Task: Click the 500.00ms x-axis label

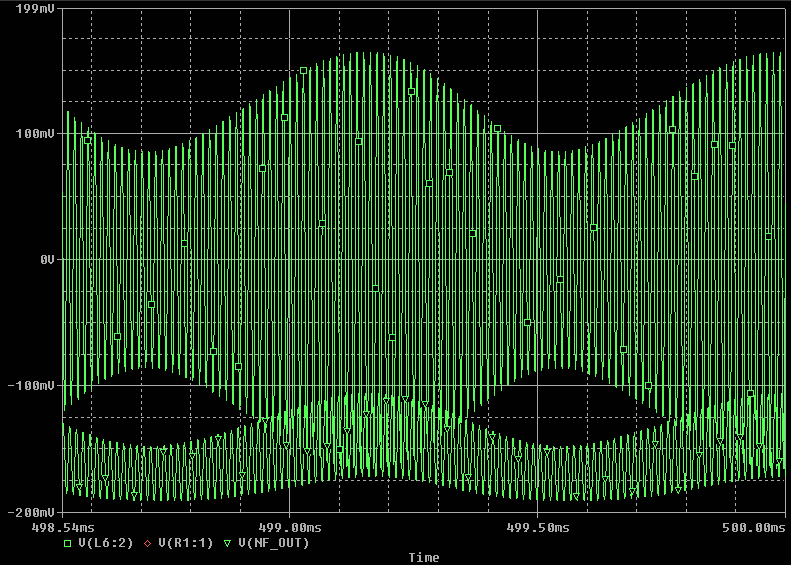Action: 754,528
